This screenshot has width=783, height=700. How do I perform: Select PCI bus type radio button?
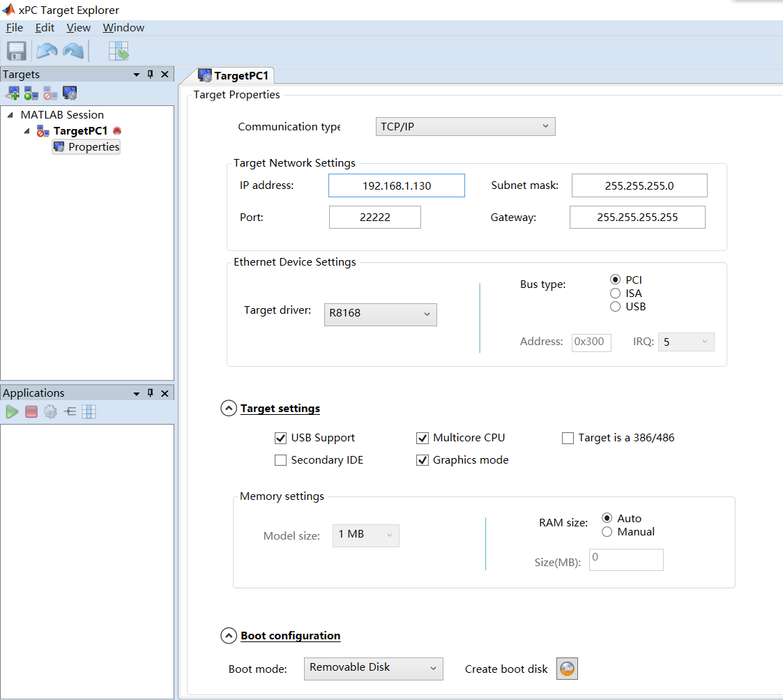click(x=615, y=280)
